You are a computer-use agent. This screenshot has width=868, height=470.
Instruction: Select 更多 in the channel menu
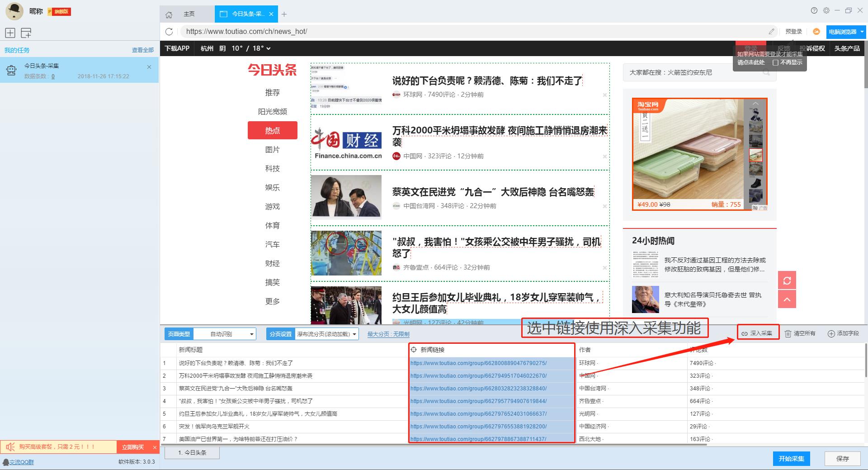[x=272, y=301]
